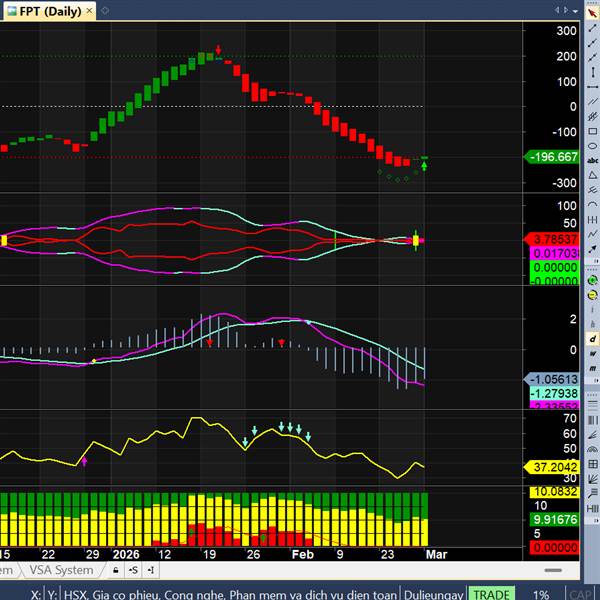This screenshot has width=600, height=600.
Task: Select the Gann square grid tool
Action: coord(592,464)
